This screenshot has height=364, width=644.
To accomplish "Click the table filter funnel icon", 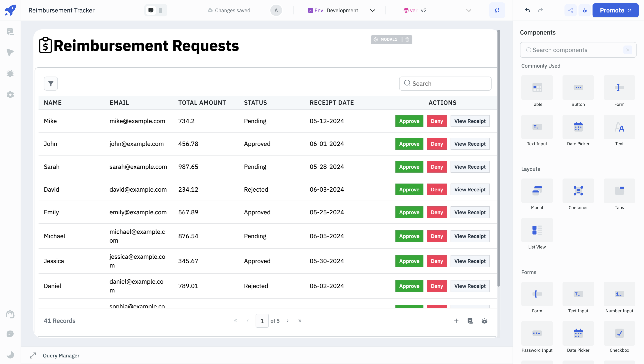I will (51, 84).
